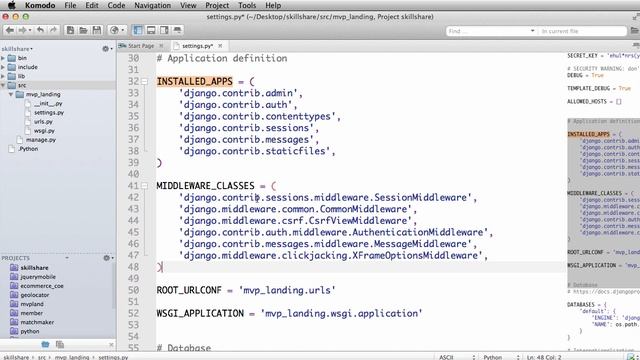Open manage.py in the file tree
This screenshot has width=640, height=360.
tap(41, 140)
